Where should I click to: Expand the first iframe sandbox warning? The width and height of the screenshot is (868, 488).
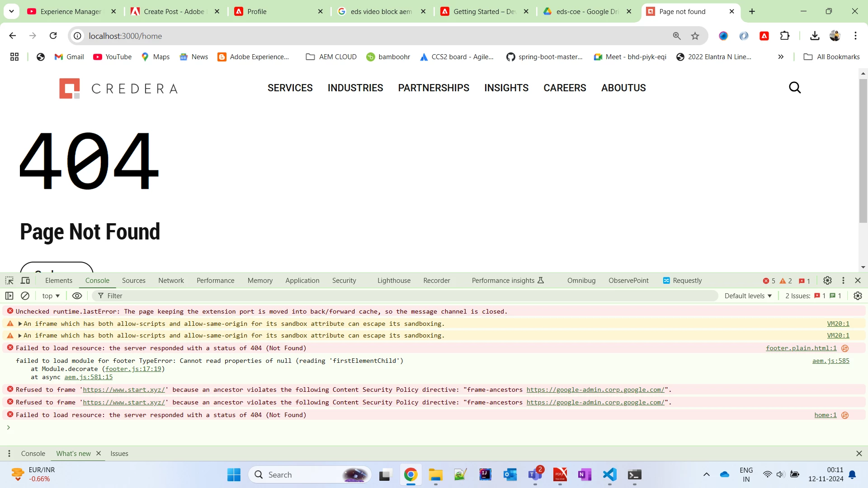click(20, 324)
